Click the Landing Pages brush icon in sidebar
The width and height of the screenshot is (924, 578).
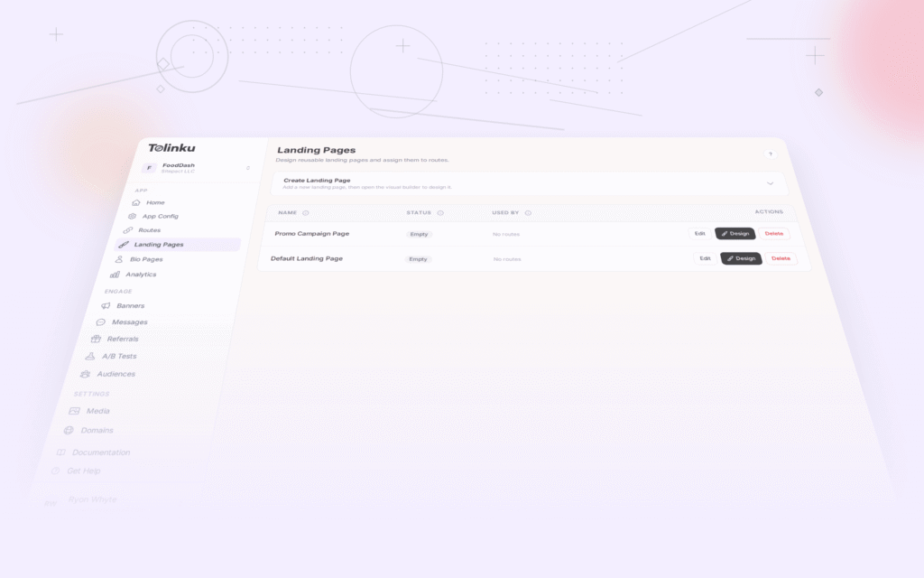[124, 244]
